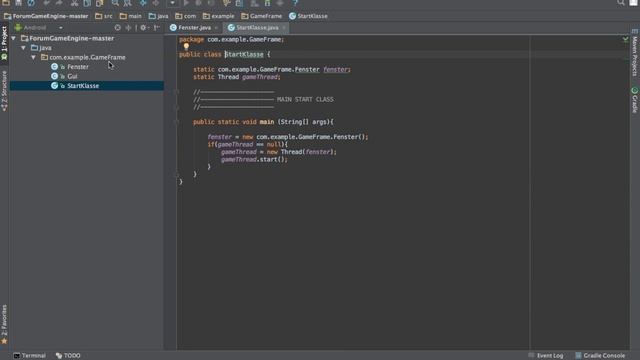
Task: Select com.example.GameFrame package in tree
Action: (87, 58)
